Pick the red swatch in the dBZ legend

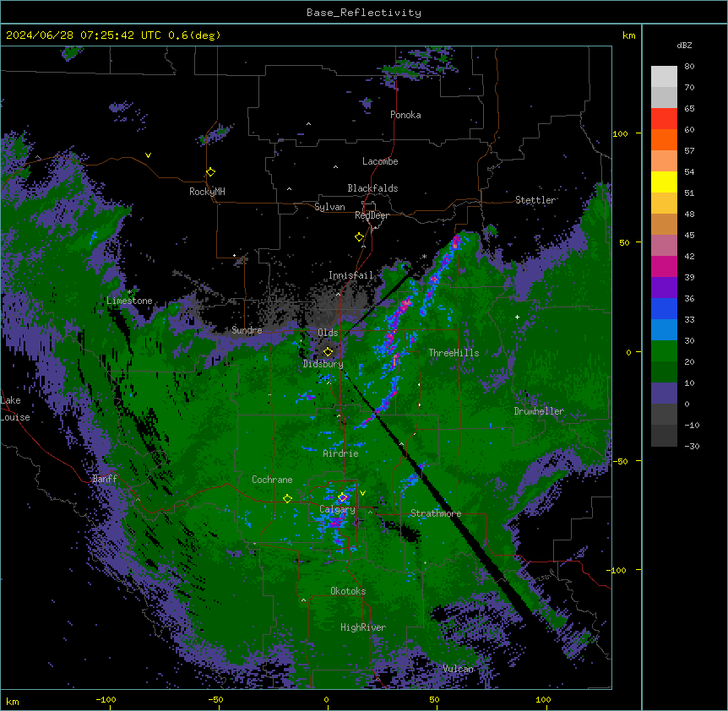[664, 118]
